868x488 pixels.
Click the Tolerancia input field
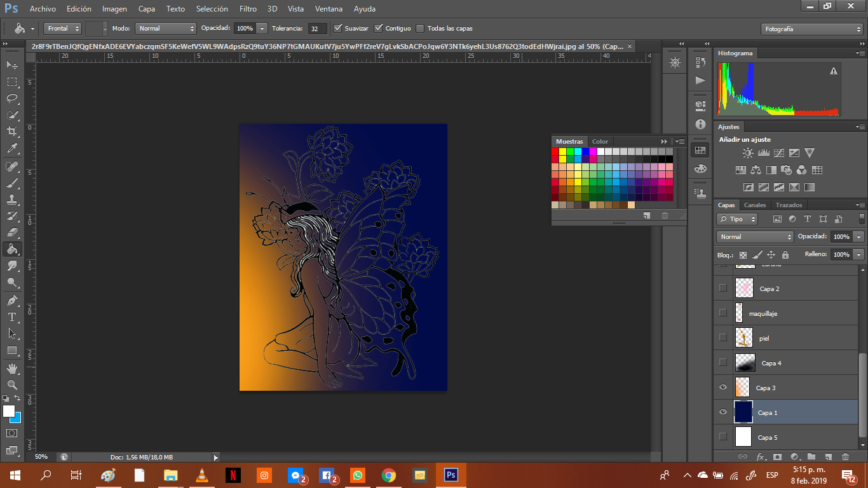coord(317,29)
